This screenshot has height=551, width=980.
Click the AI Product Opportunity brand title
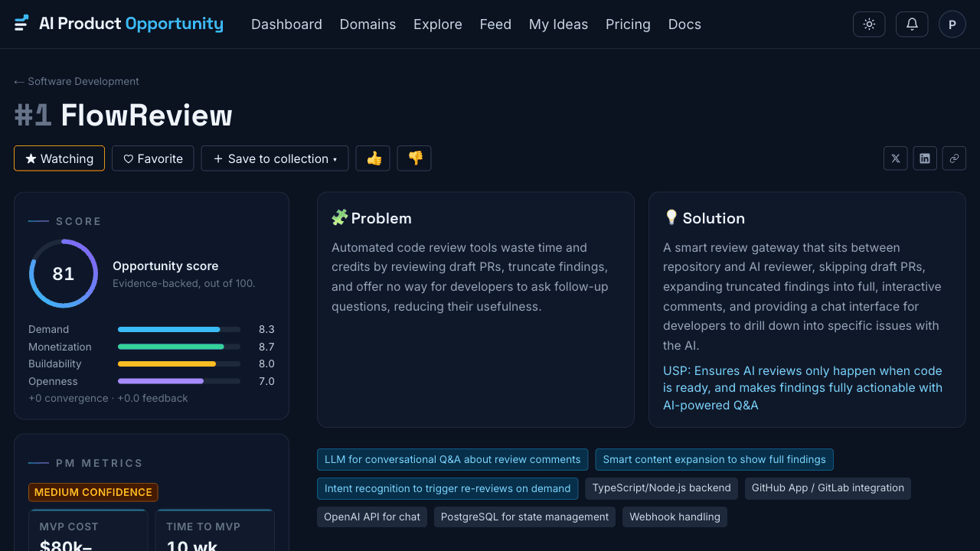pyautogui.click(x=131, y=24)
